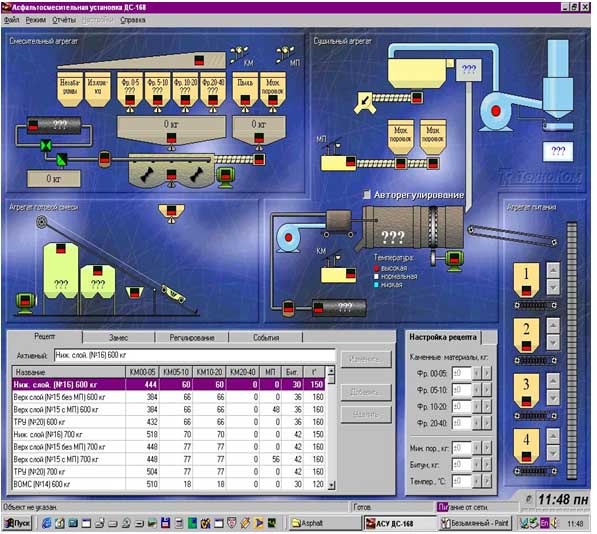Click the recipe list scrollbar down arrow
Screen dimensions: 597x534
[331, 485]
